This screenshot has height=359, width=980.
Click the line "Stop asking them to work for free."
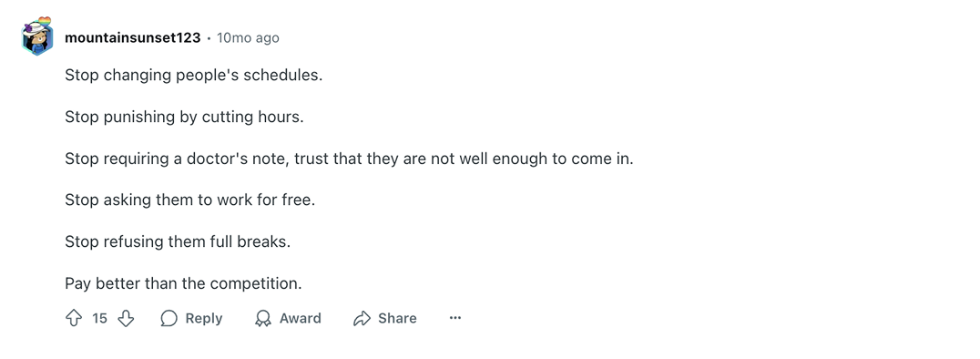pyautogui.click(x=190, y=200)
